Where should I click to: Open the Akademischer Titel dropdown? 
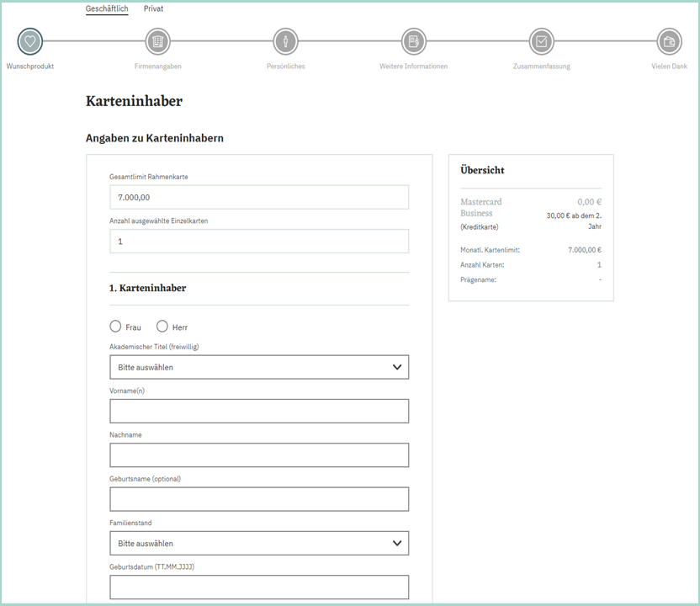pos(258,367)
